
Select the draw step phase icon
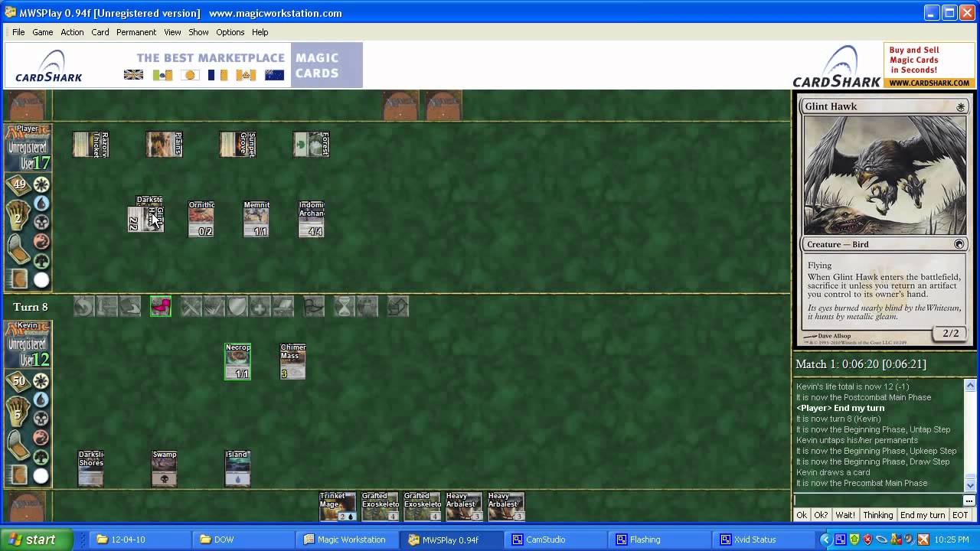point(129,307)
